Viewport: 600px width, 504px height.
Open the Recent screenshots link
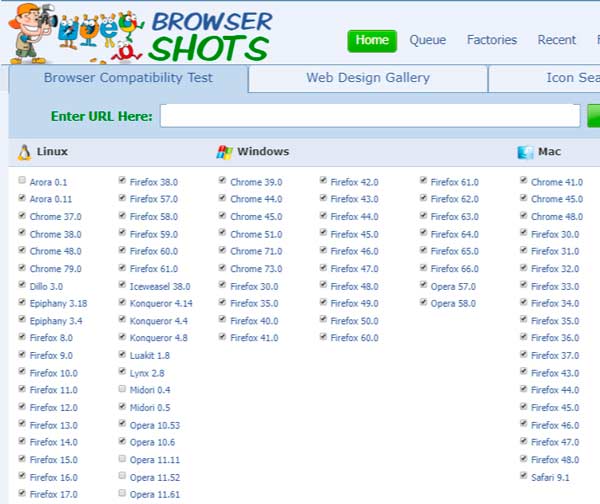pyautogui.click(x=556, y=40)
